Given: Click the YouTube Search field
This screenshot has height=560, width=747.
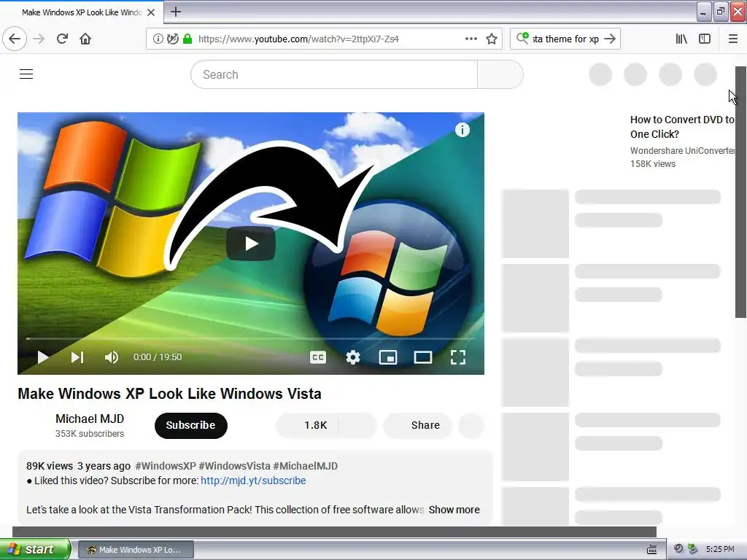Looking at the screenshot, I should [x=334, y=74].
